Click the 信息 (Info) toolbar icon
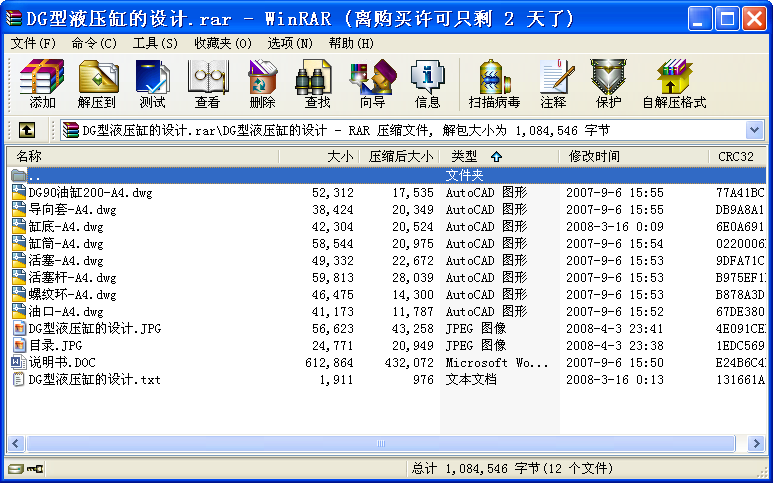The height and width of the screenshot is (483, 773). 427,83
